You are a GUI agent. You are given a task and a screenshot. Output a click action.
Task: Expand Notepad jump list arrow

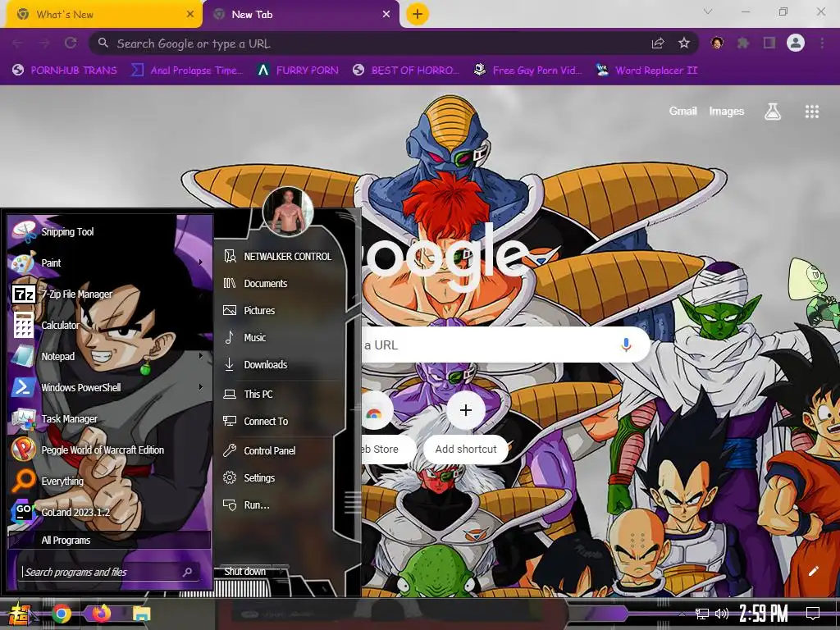pos(201,356)
